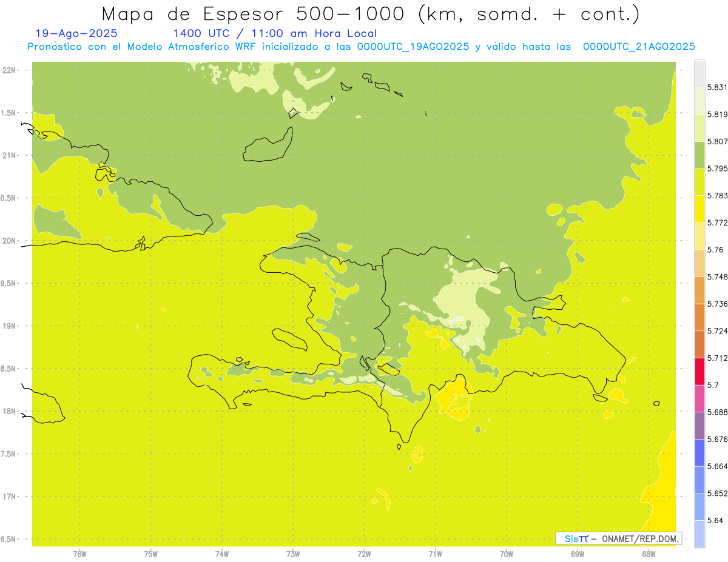Click the '68W' longitude axis label
728x562 pixels.
point(649,554)
